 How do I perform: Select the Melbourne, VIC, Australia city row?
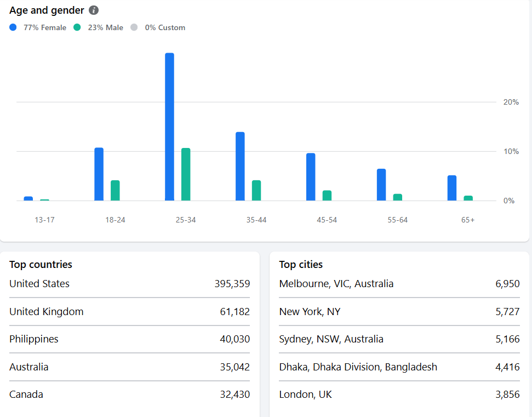click(x=399, y=284)
